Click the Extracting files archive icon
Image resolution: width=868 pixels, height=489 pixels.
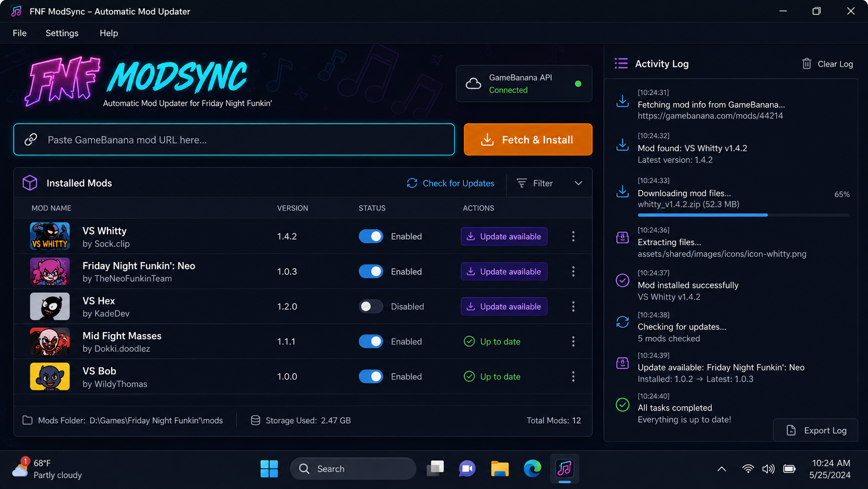(622, 238)
